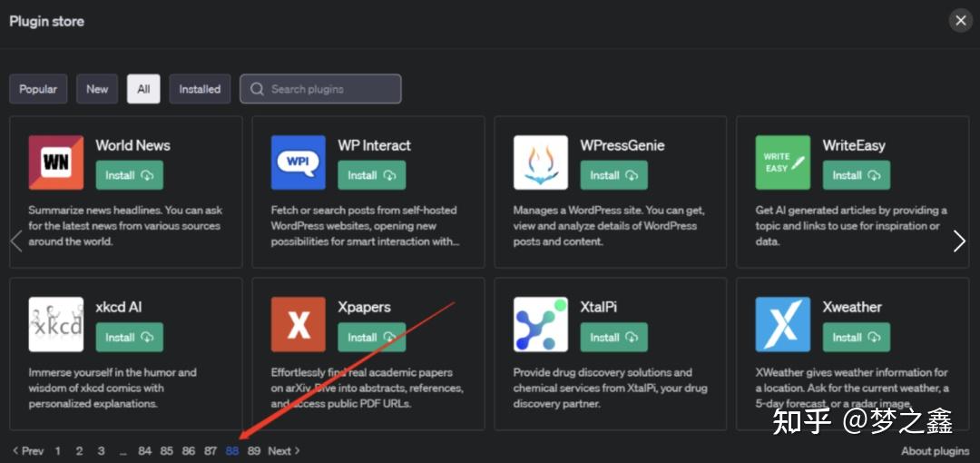Click the XtalPi plugin logo
980x463 pixels.
point(540,324)
